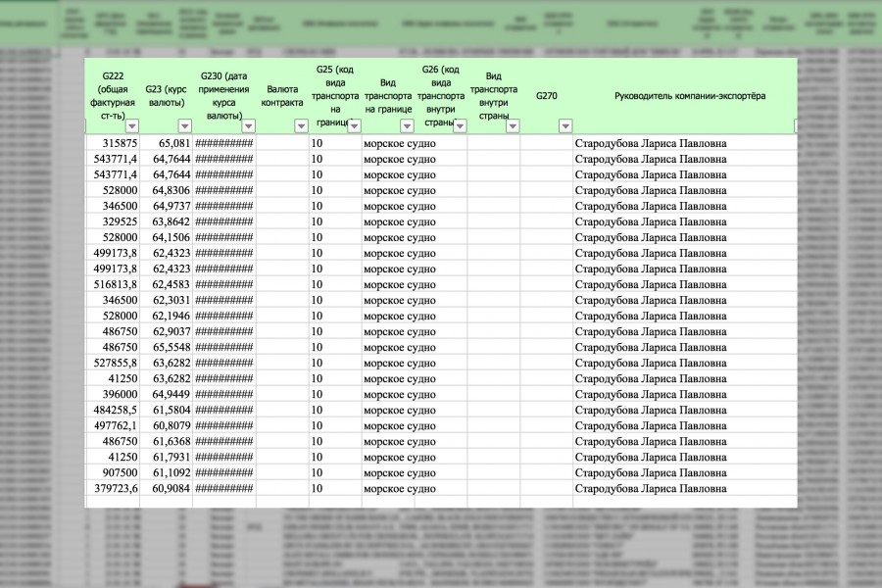Expand the G25 transport code filter
Viewport: 882px width, 588px height.
(x=354, y=125)
